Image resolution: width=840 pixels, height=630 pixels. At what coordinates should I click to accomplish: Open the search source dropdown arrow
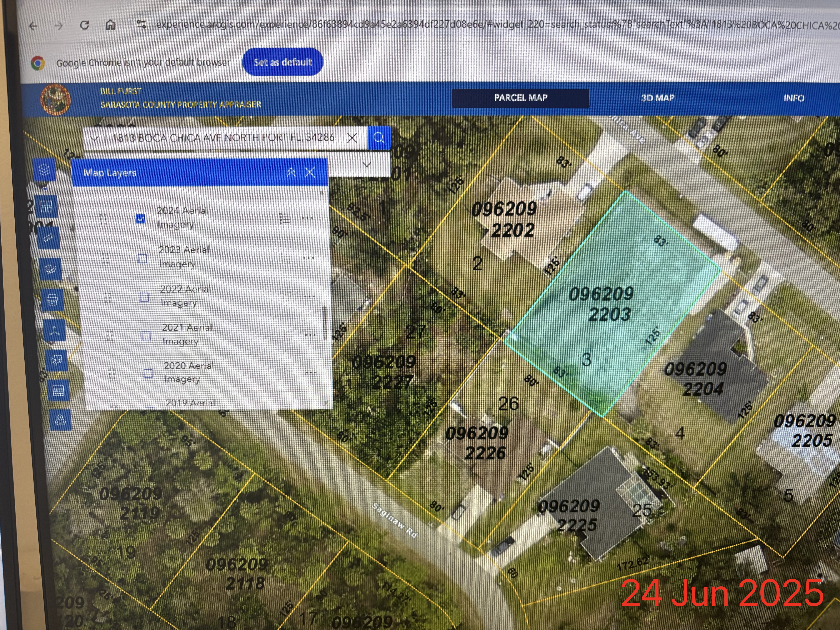94,138
